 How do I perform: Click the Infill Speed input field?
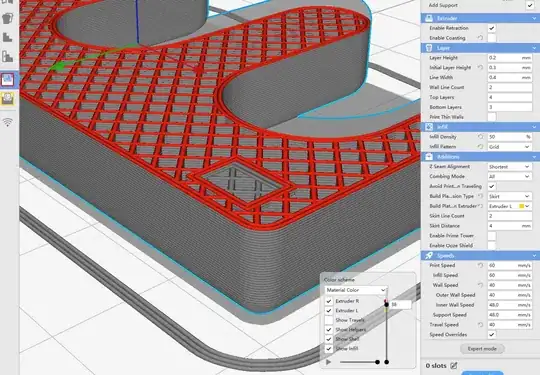[x=510, y=275]
